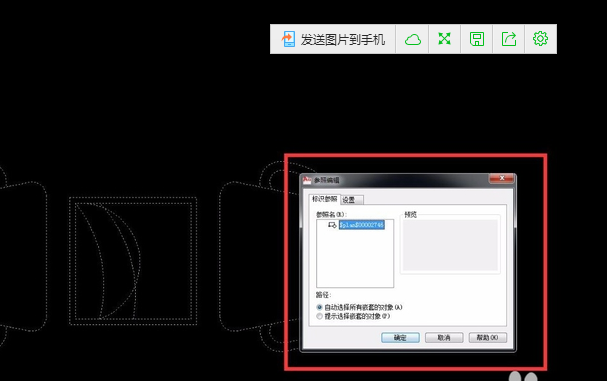Select reference $plan$00002746 in the list
607x381 pixels.
[x=362, y=225]
